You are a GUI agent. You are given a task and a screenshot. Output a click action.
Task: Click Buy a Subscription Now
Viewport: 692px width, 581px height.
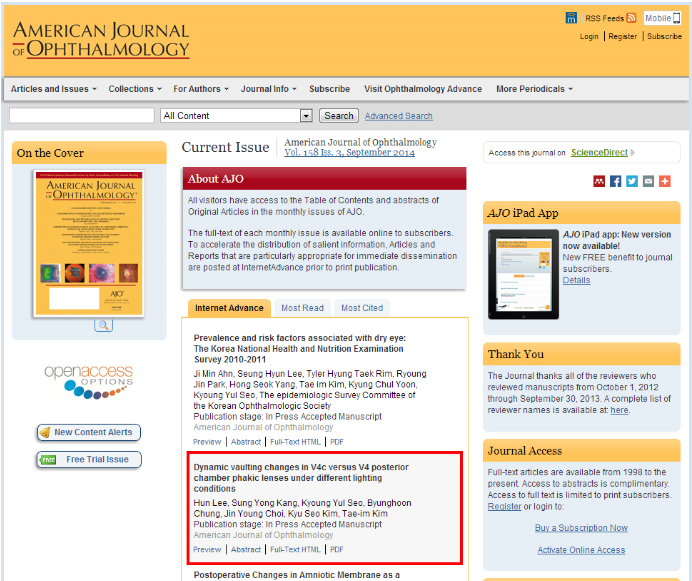click(x=581, y=528)
